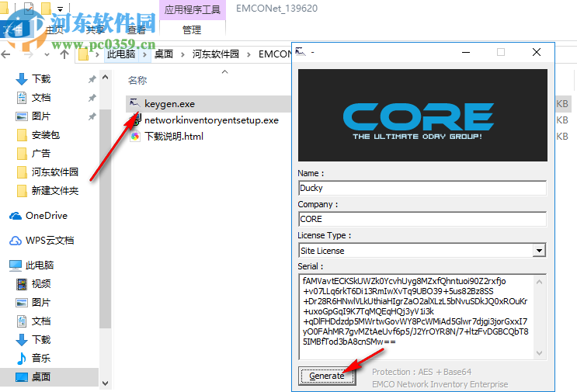Select OneDrive in navigation pane
The height and width of the screenshot is (392, 577).
47,216
